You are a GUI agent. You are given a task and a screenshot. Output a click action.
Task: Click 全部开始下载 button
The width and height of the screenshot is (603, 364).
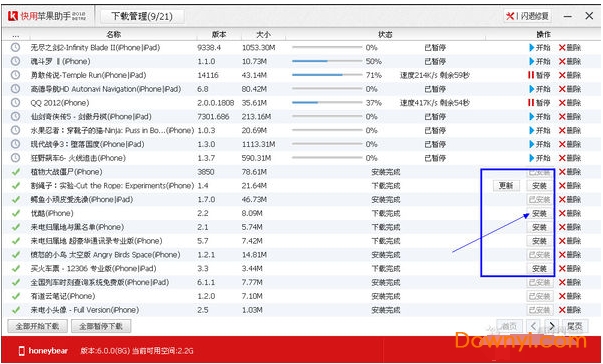38,326
